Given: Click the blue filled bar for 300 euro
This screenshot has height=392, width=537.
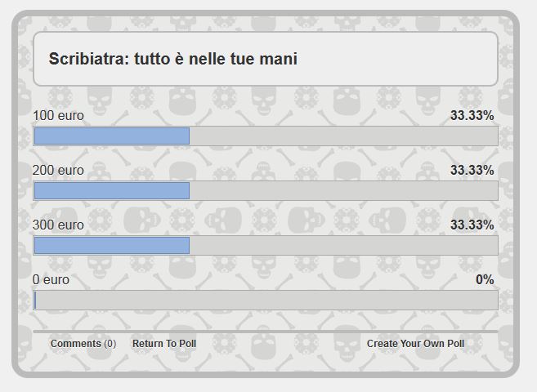Looking at the screenshot, I should point(111,246).
